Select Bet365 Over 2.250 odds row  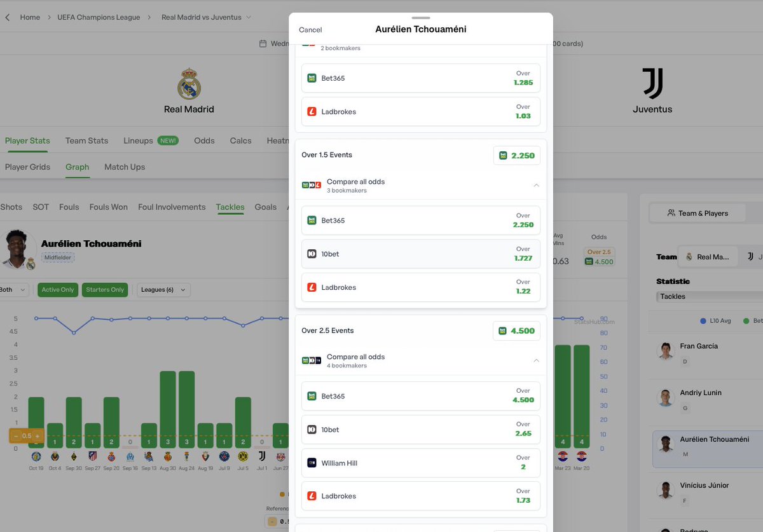point(421,221)
